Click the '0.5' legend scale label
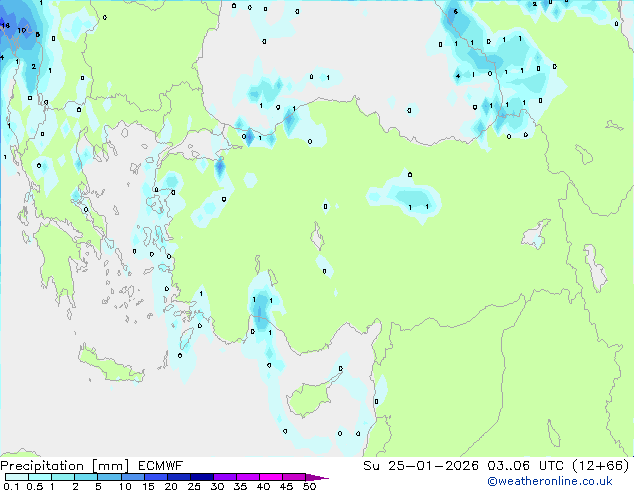Image resolution: width=634 pixels, height=490 pixels. pos(34,486)
